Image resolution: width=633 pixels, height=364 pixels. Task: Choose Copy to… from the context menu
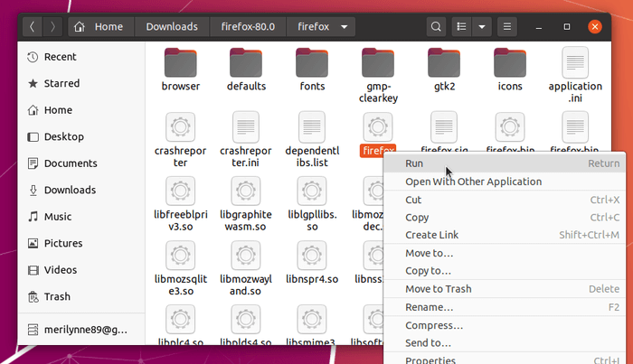coord(505,271)
